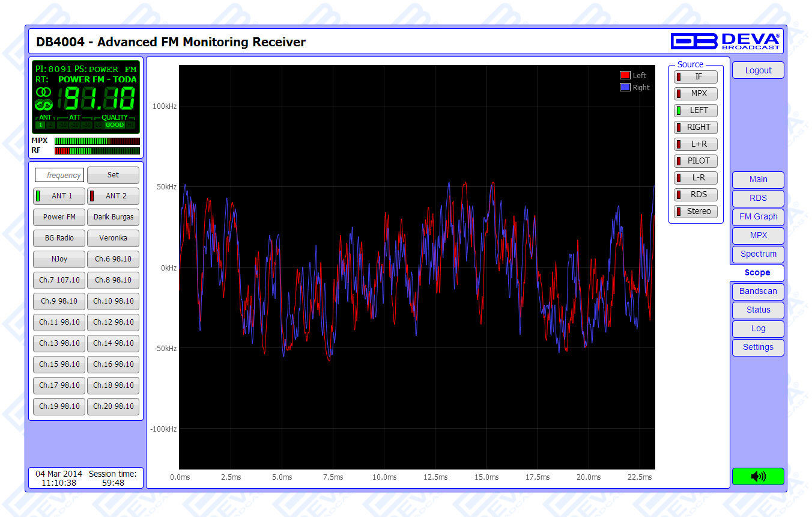
Task: Click Set to apply the frequency
Action: [x=113, y=175]
